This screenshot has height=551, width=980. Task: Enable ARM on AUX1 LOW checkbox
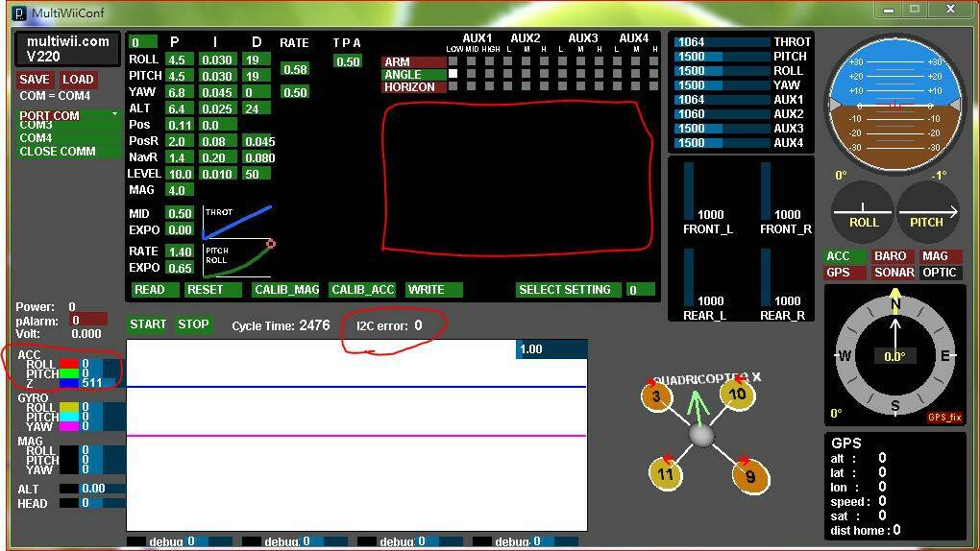[453, 61]
